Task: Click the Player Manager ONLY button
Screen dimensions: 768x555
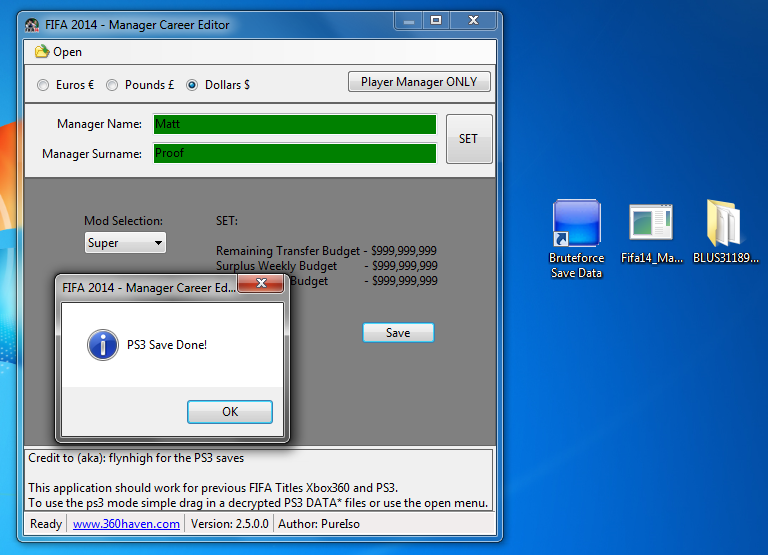Action: pyautogui.click(x=419, y=82)
